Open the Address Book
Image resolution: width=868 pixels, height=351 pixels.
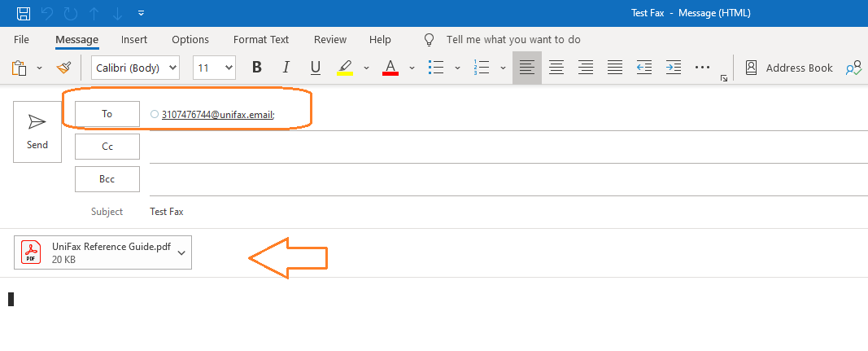click(789, 68)
